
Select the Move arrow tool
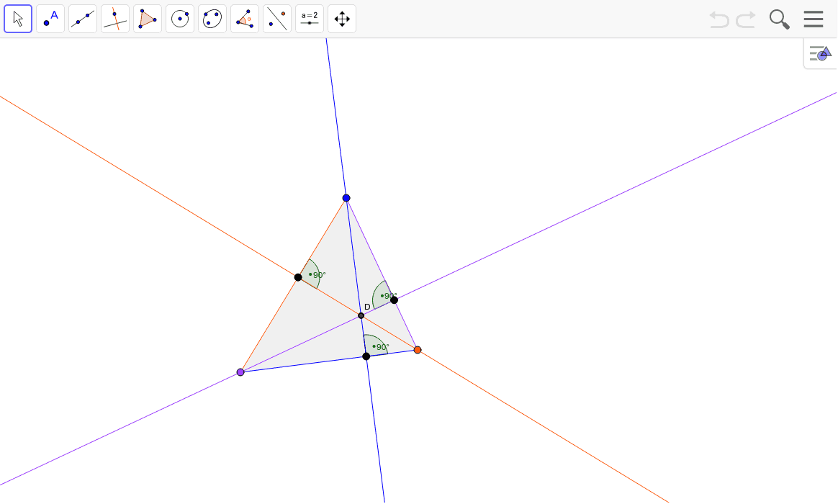[x=18, y=19]
